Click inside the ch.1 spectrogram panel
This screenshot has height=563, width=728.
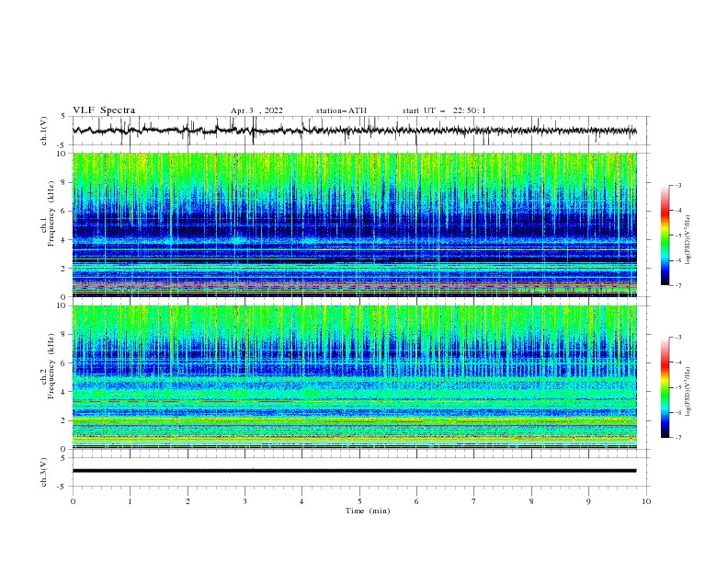355,224
